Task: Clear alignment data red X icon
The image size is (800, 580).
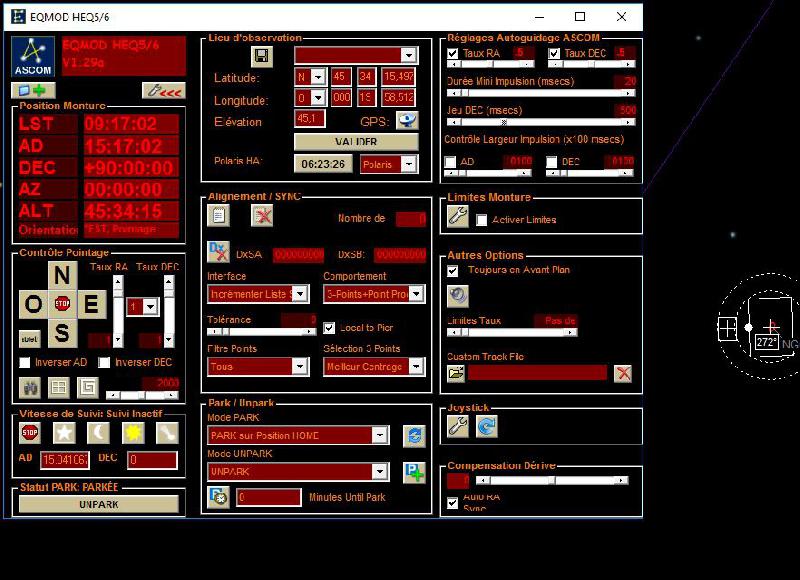Action: click(262, 216)
